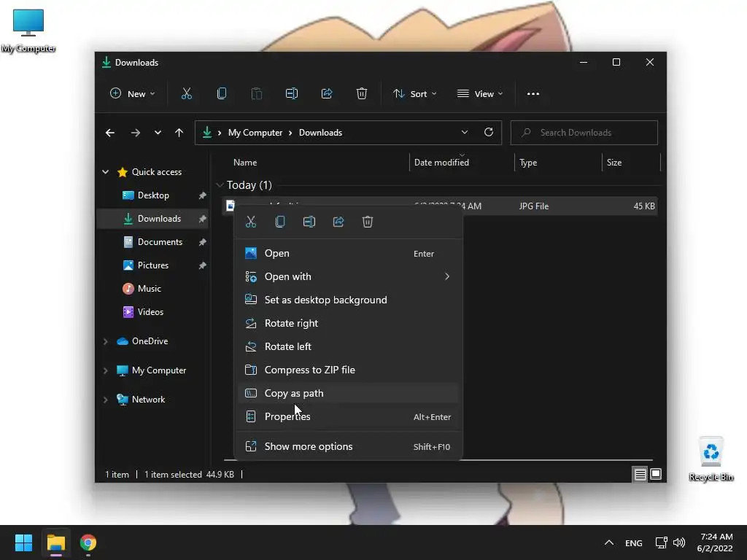Open the New item dropdown
Image resolution: width=747 pixels, height=560 pixels.
[x=132, y=94]
